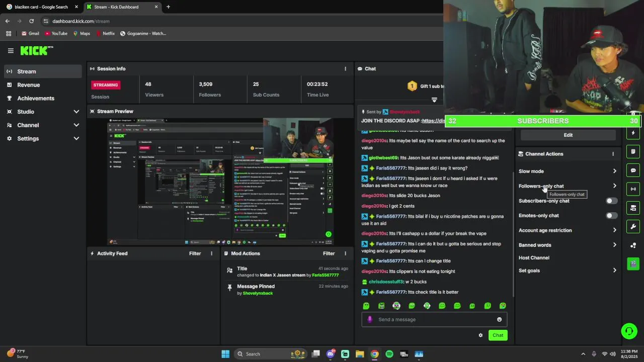Open a new Chrome tab
The image size is (644, 362).
click(168, 7)
